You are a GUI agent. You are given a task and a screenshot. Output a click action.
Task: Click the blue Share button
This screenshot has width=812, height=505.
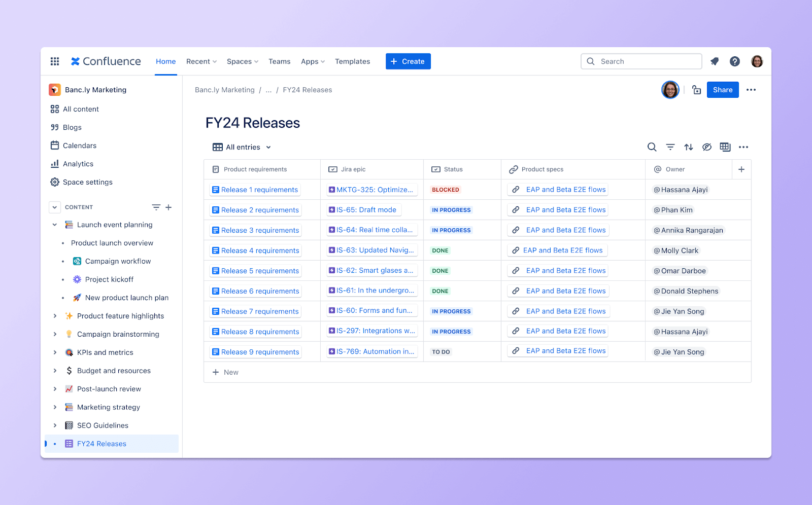point(723,89)
